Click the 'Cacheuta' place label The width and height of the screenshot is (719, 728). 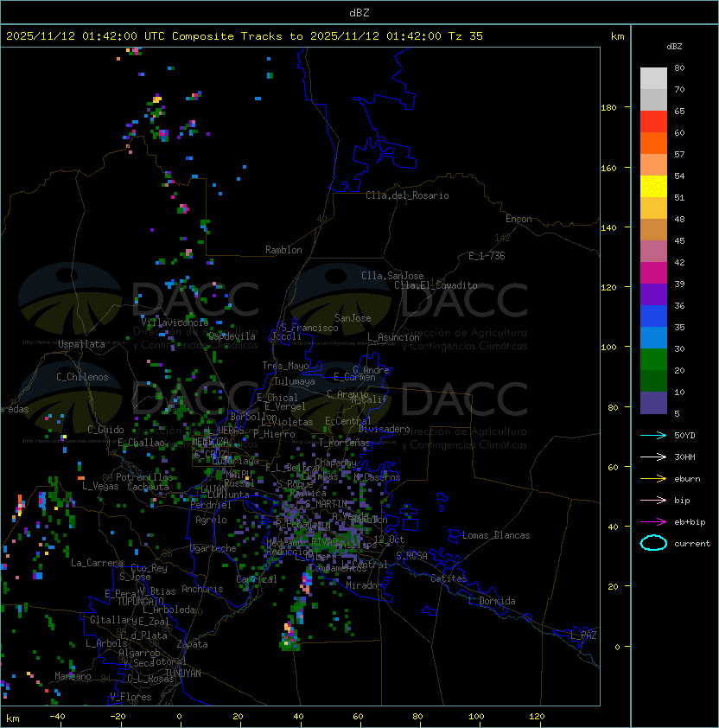pyautogui.click(x=148, y=487)
